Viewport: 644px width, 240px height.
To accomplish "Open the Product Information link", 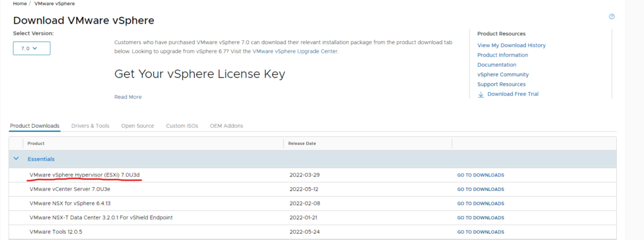I will tap(502, 55).
